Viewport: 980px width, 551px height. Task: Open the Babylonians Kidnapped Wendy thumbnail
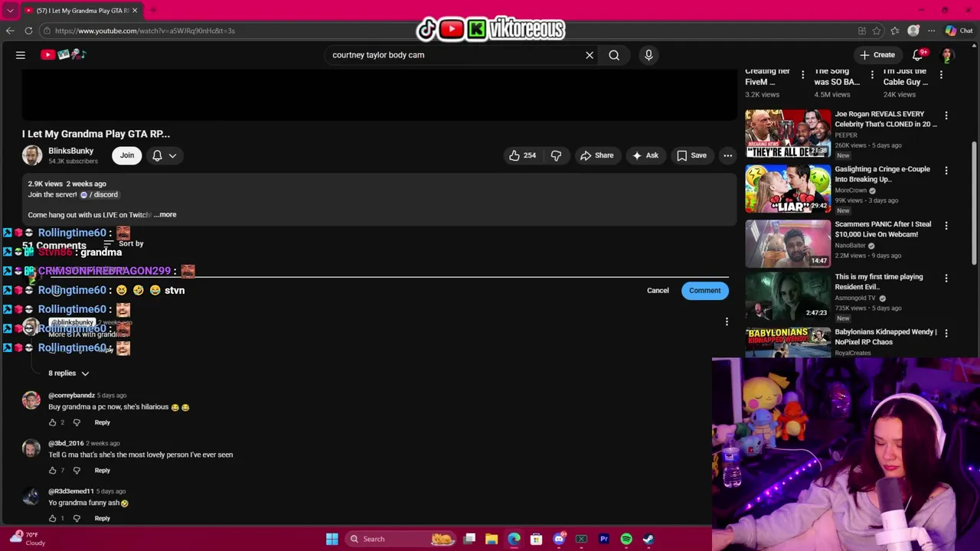(788, 343)
